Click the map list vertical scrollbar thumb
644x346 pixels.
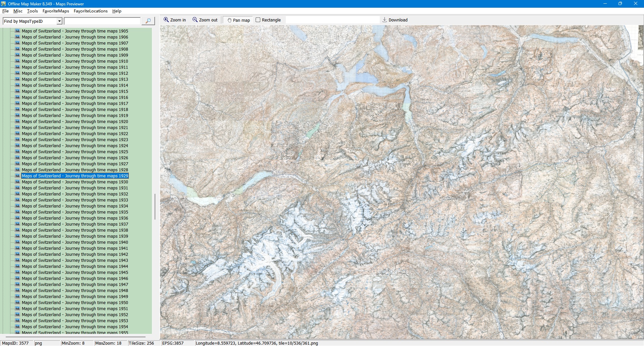155,207
